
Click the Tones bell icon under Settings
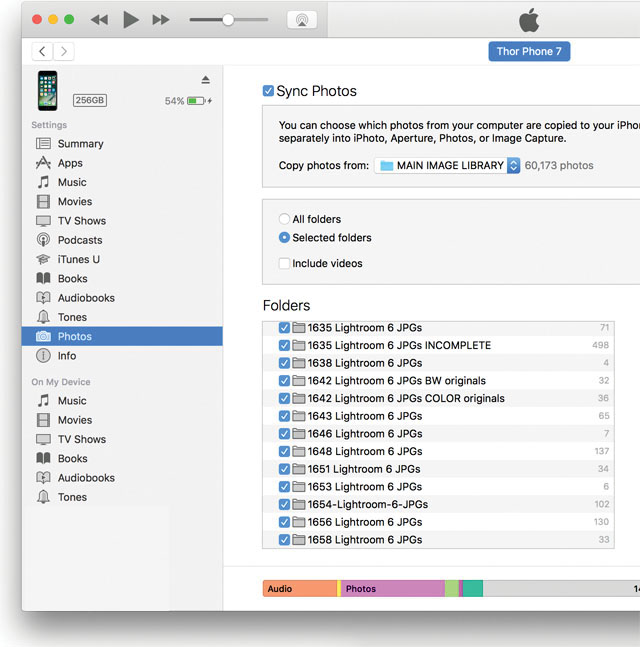[x=43, y=317]
